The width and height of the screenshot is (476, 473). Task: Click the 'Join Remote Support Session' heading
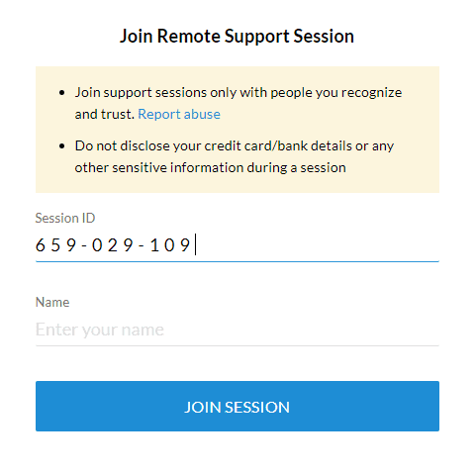coord(237,36)
